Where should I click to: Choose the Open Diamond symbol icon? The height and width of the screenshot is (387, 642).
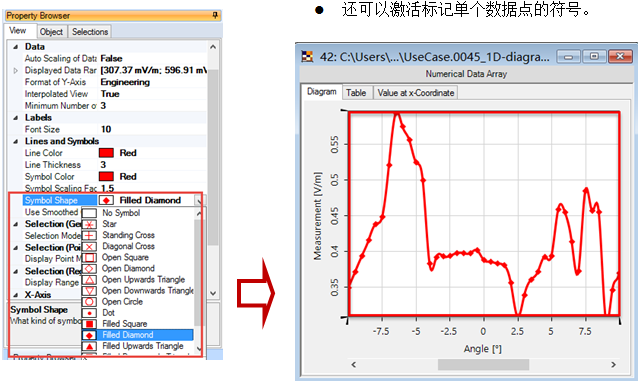pos(89,269)
